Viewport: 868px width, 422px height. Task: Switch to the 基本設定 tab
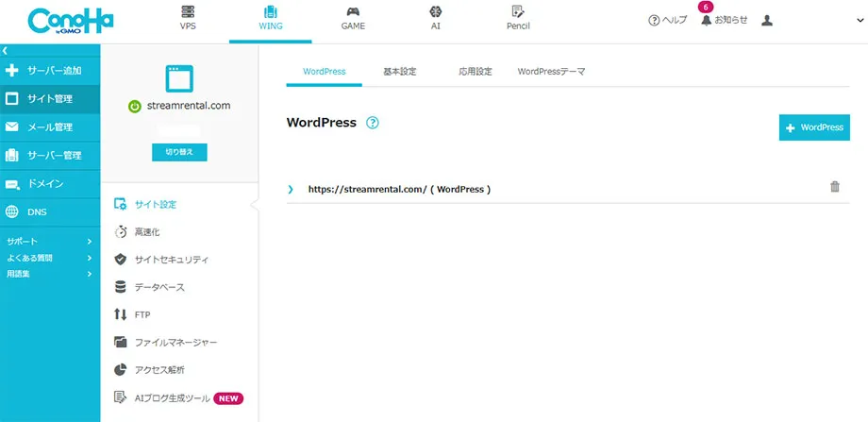[399, 72]
